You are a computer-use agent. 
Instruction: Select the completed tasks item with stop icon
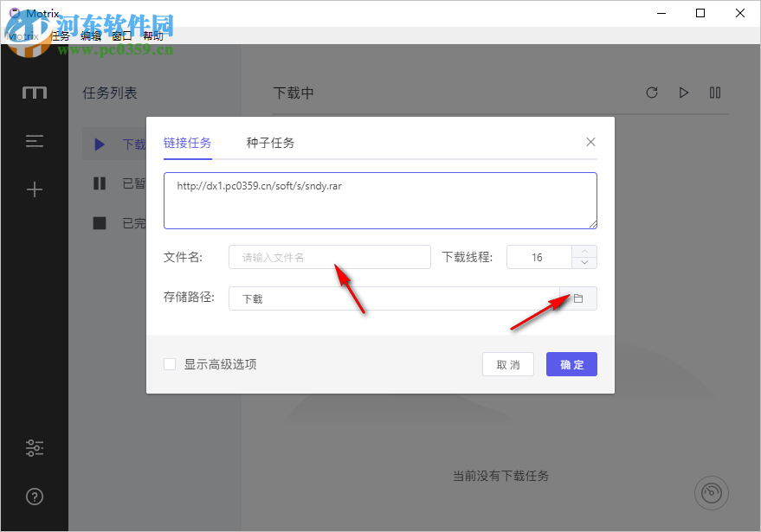coord(114,223)
